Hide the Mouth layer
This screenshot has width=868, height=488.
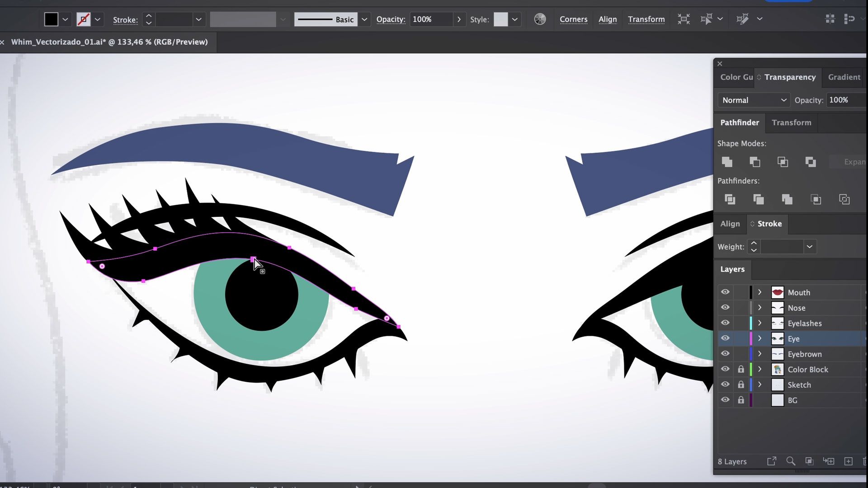[725, 292]
